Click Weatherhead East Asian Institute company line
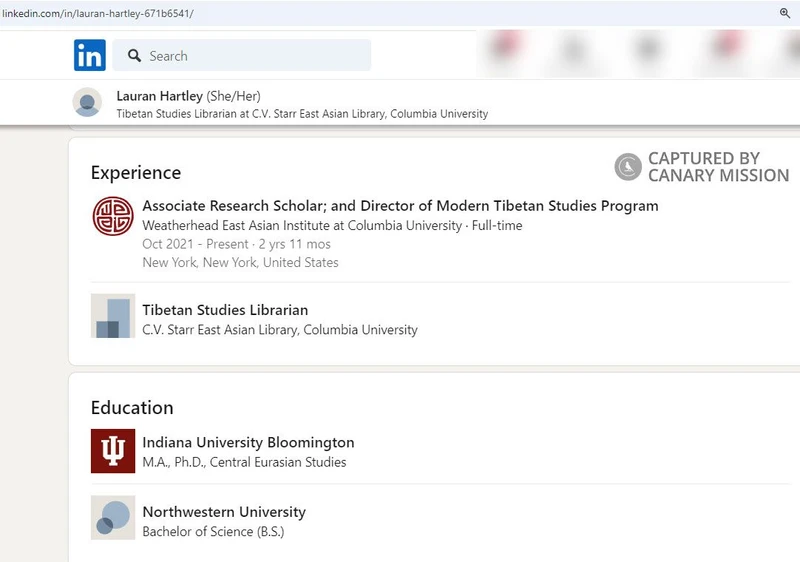 [x=332, y=225]
